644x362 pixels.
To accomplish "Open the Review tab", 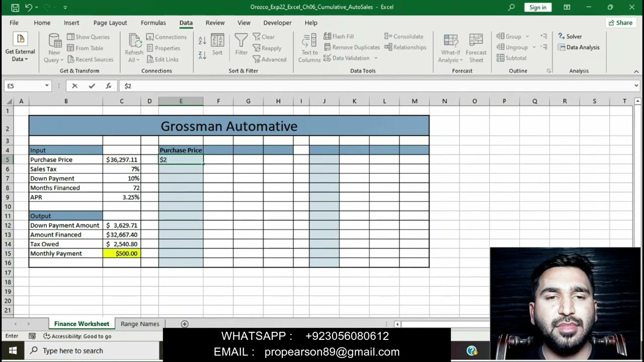I will 215,23.
